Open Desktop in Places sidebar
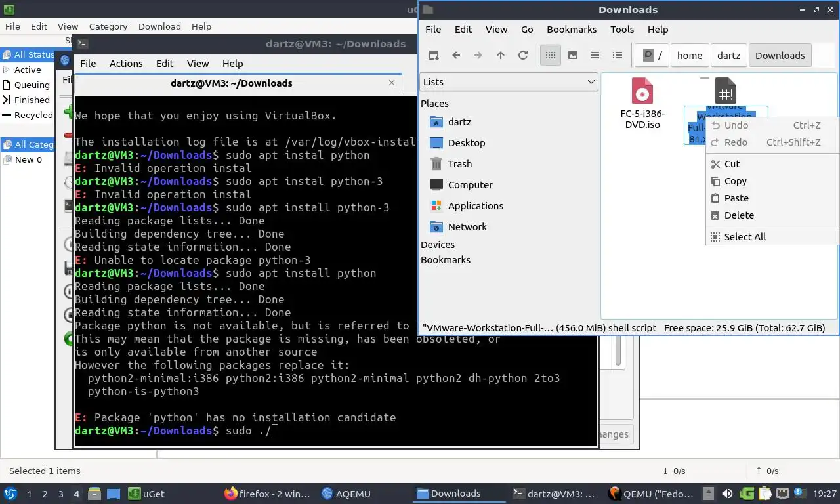This screenshot has width=840, height=504. 467,143
